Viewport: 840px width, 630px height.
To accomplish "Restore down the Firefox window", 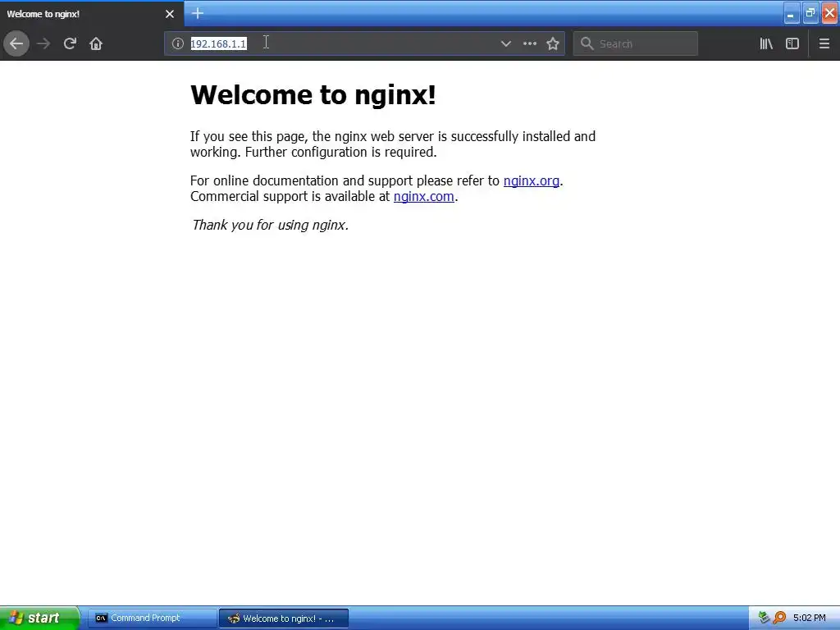I will pyautogui.click(x=810, y=13).
